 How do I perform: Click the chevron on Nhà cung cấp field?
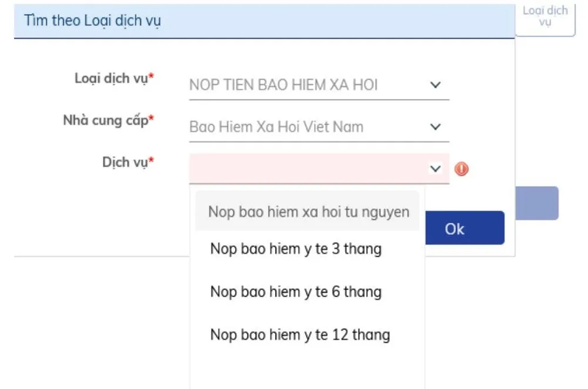(x=435, y=126)
